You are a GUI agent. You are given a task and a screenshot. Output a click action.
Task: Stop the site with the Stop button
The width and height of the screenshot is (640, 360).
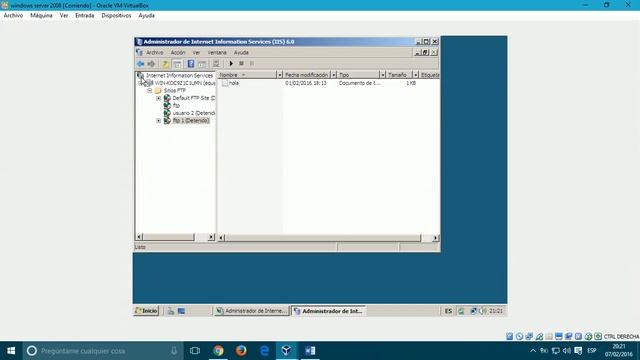242,64
